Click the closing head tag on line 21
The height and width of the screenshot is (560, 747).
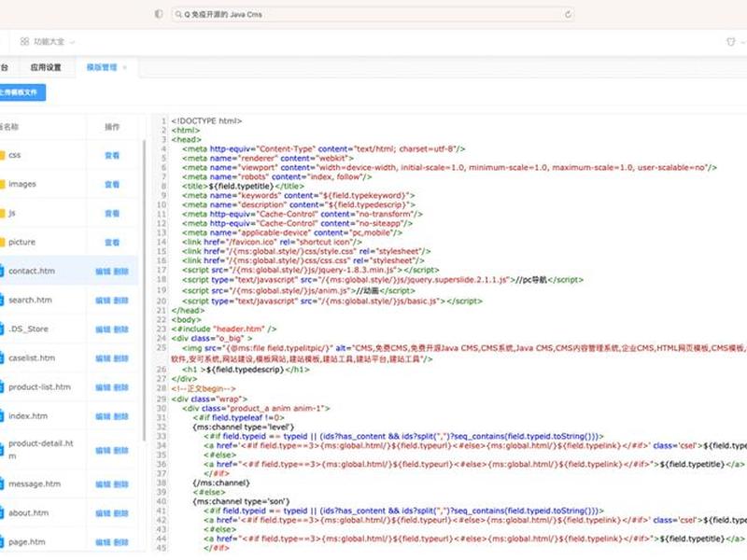189,311
